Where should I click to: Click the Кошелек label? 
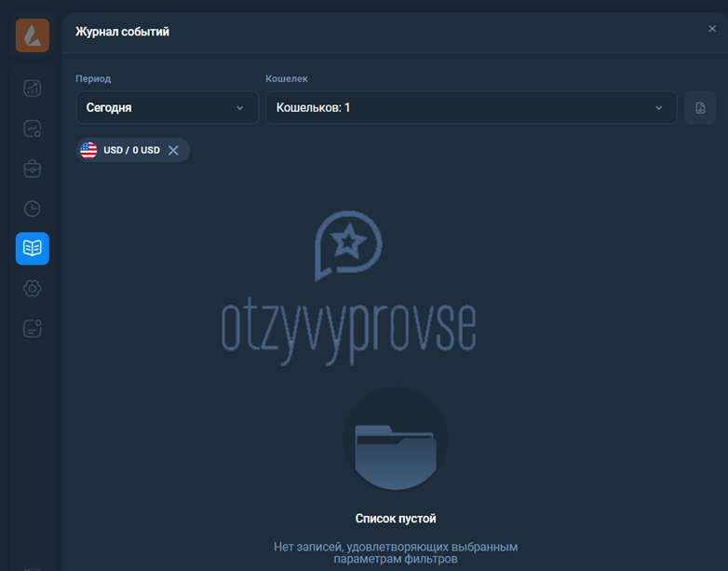click(x=287, y=78)
